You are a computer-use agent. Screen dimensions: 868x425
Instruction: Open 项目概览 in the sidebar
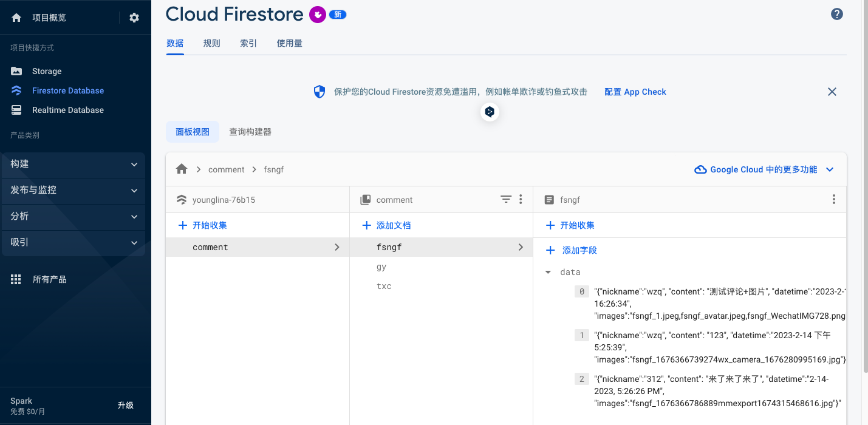click(x=49, y=18)
